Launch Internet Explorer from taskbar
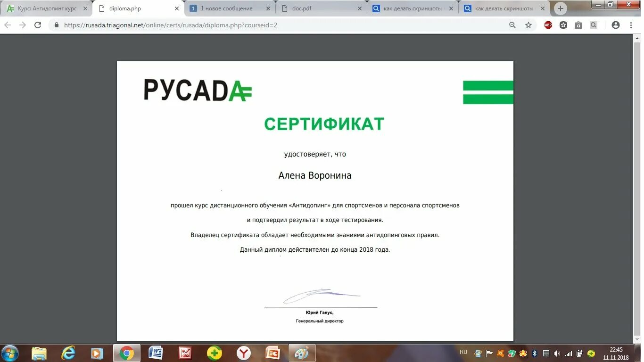 tap(68, 353)
